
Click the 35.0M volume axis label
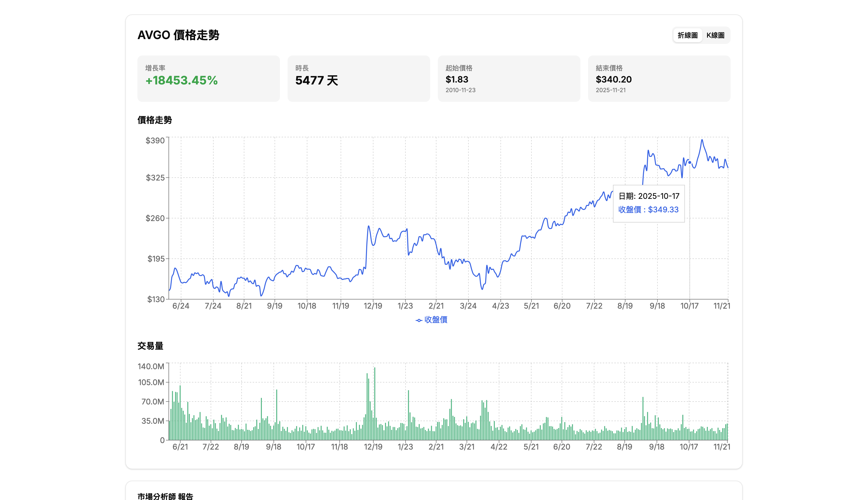(153, 421)
